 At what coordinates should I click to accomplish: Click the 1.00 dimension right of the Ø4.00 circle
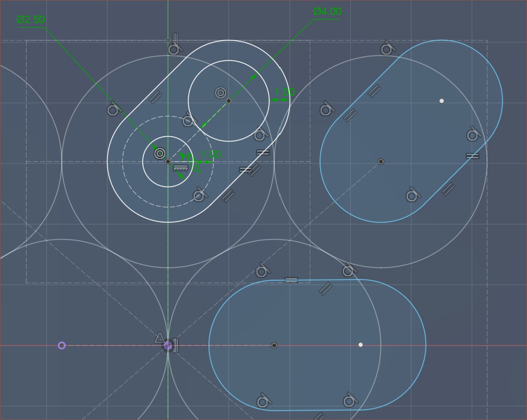284,92
